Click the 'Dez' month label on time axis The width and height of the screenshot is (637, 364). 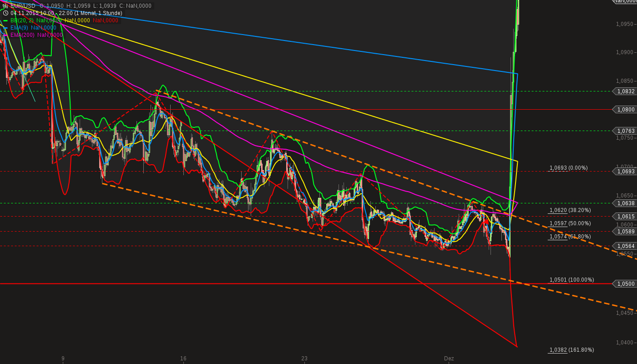click(x=449, y=359)
